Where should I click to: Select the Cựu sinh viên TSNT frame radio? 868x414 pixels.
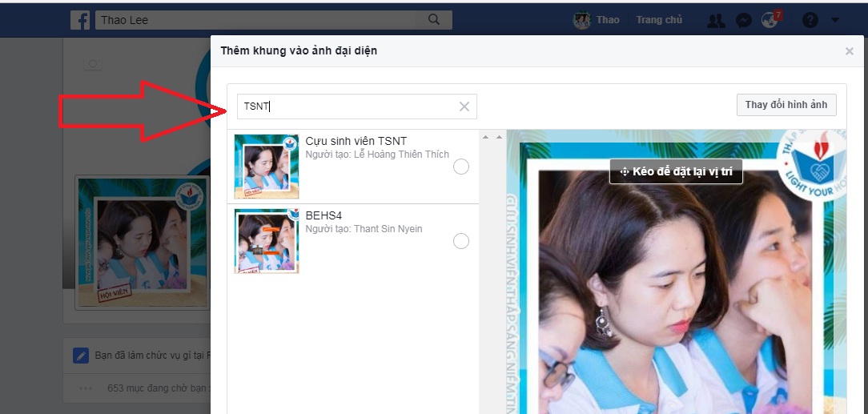pyautogui.click(x=460, y=167)
